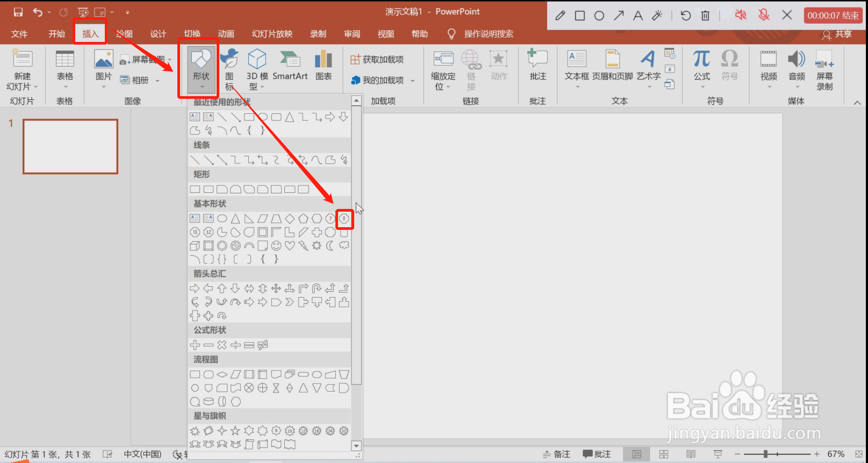Switch to slide sorter view
This screenshot has width=868, height=463.
coord(664,454)
